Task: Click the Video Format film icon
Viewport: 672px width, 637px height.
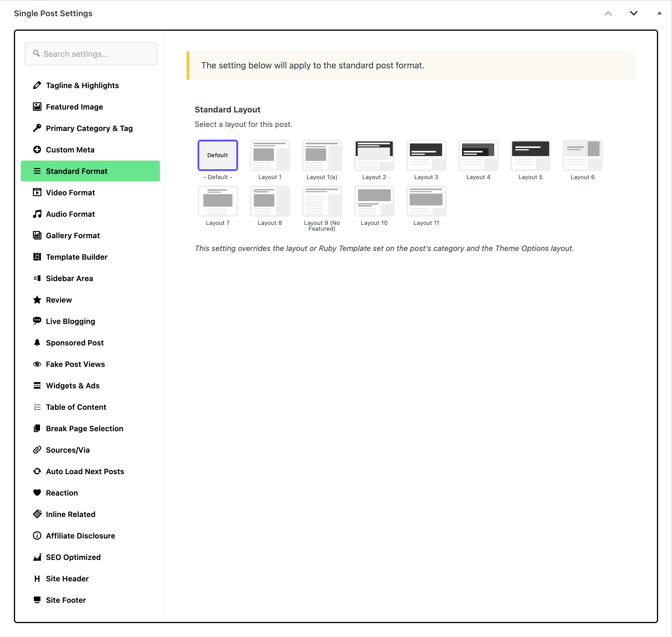Action: 37,192
